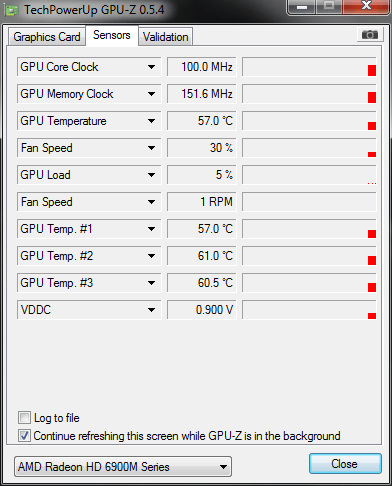392x486 pixels.
Task: Enable the Log to file checkbox
Action: point(24,418)
